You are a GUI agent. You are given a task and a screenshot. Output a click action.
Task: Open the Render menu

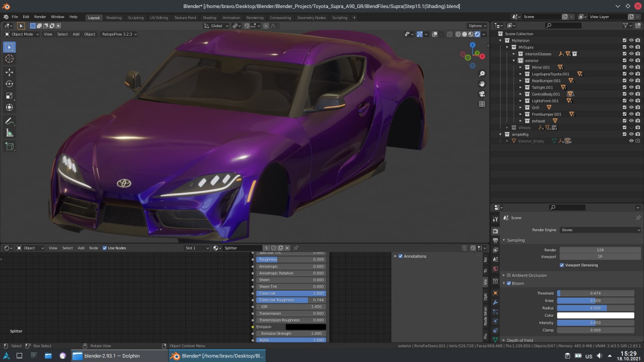[40, 17]
